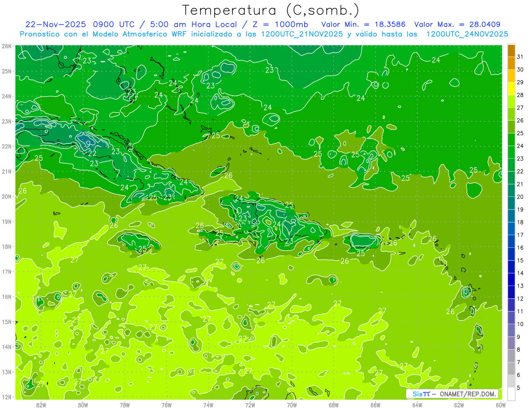The image size is (532, 411).
Task: Click the colorbar label 8
Action: tap(519, 349)
